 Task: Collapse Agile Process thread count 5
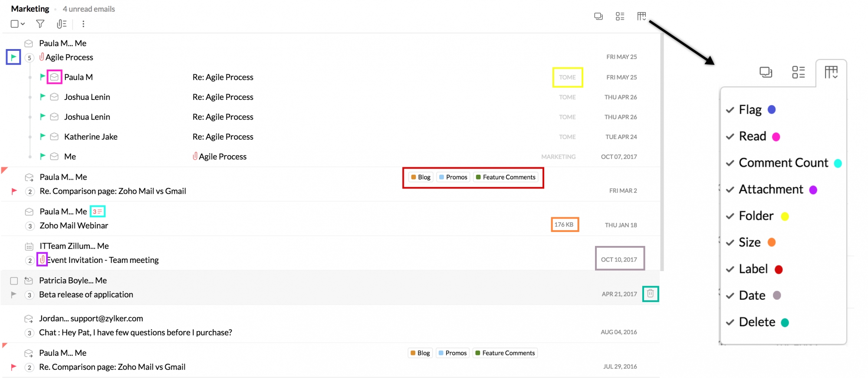(x=30, y=57)
